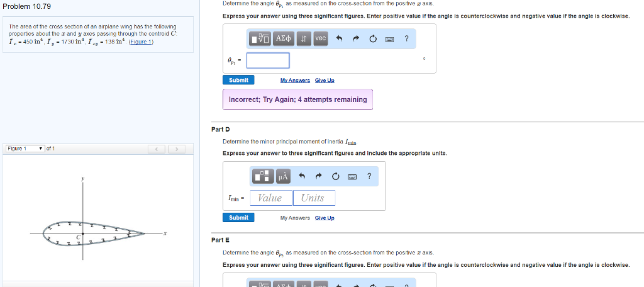This screenshot has width=644, height=287.
Task: Undo in the angle θp1 toolbar
Action: (339, 39)
